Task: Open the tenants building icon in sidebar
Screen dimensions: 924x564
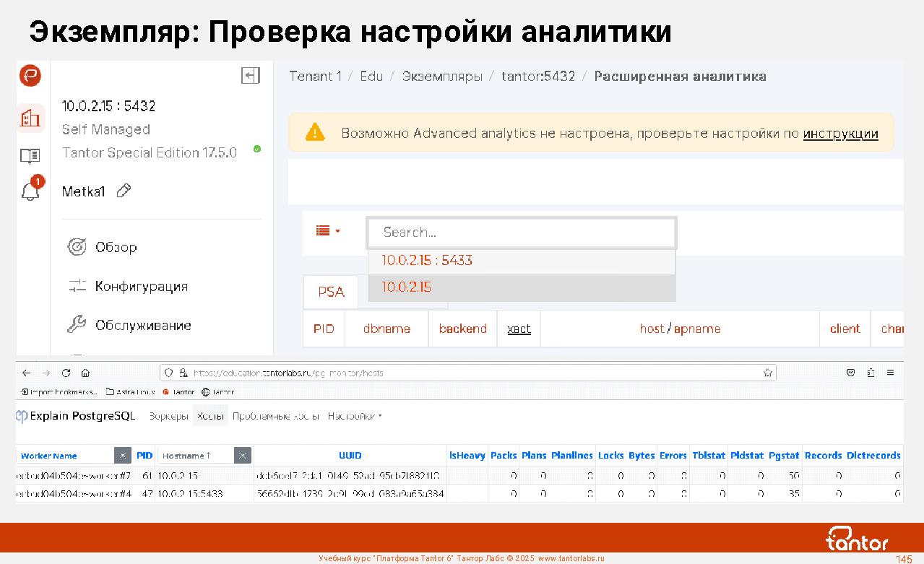Action: point(30,118)
